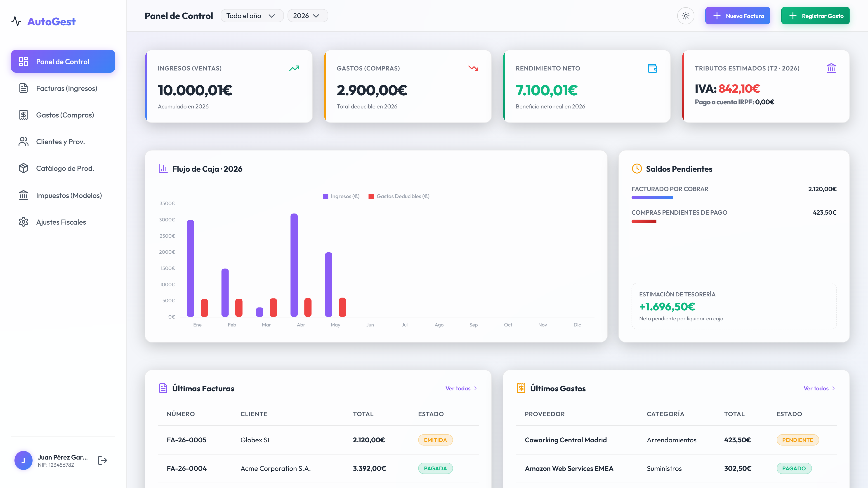Image resolution: width=868 pixels, height=488 pixels.
Task: Open 'Ver todas' invoices link
Action: point(461,388)
